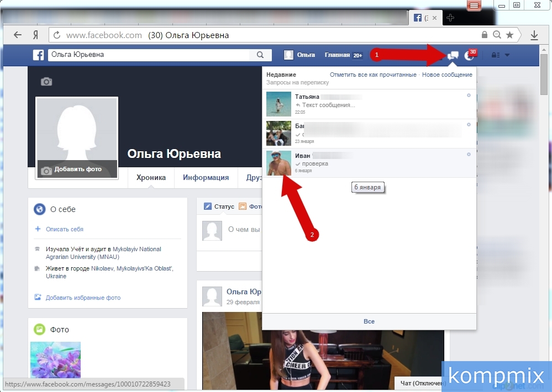Switch to Информация tab

[206, 178]
